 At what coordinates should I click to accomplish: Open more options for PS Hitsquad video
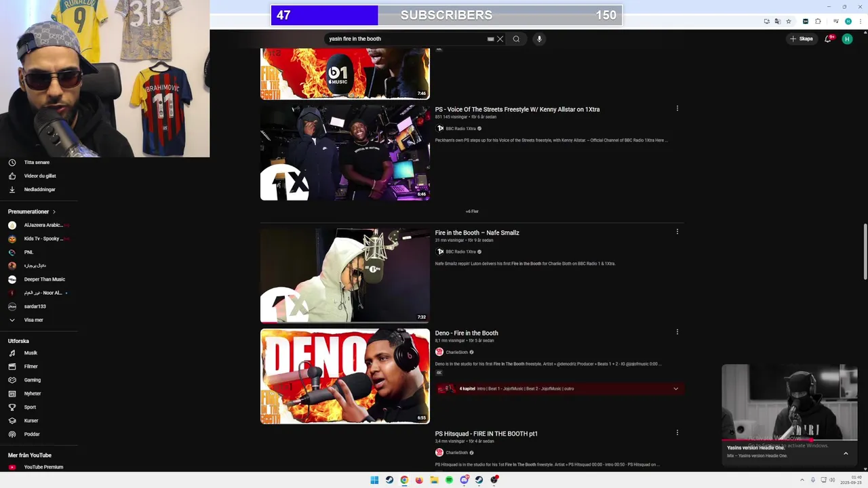[x=677, y=432]
